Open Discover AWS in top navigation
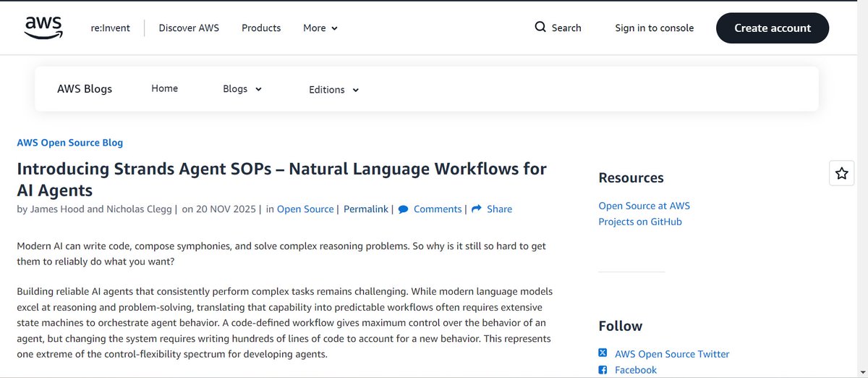This screenshot has width=868, height=378. click(x=189, y=28)
